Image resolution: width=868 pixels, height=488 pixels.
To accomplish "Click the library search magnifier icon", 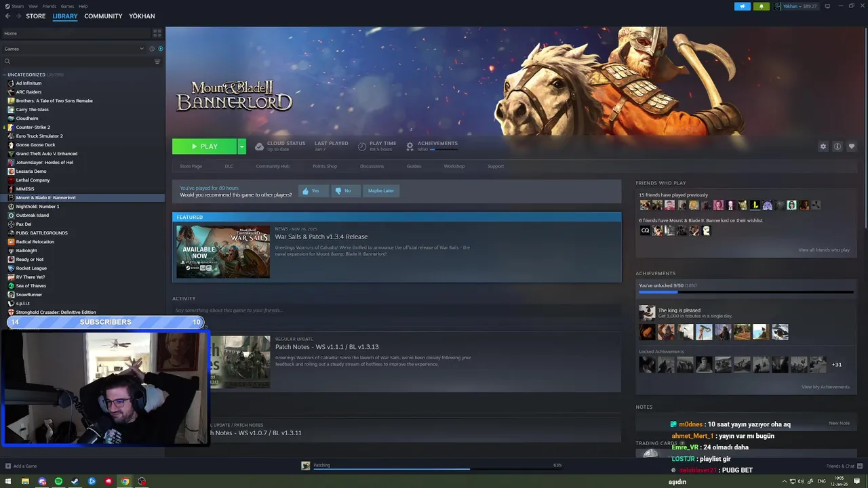I will click(7, 62).
